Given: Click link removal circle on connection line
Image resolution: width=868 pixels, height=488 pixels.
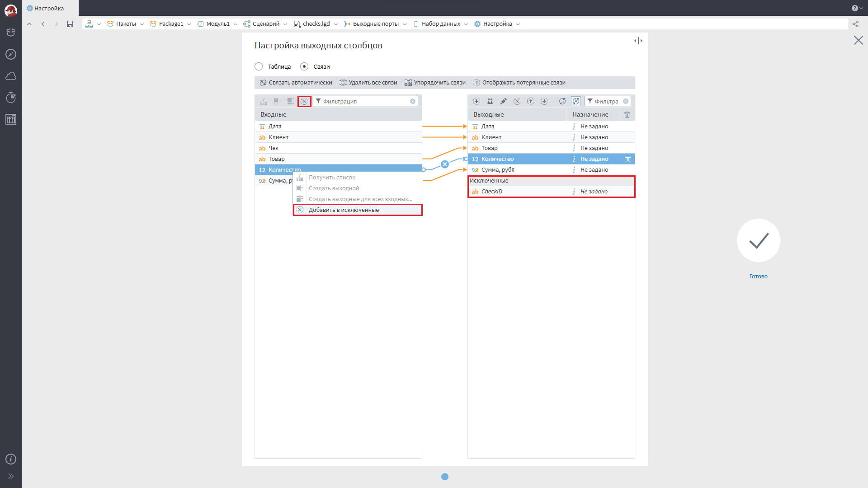Looking at the screenshot, I should pyautogui.click(x=445, y=164).
